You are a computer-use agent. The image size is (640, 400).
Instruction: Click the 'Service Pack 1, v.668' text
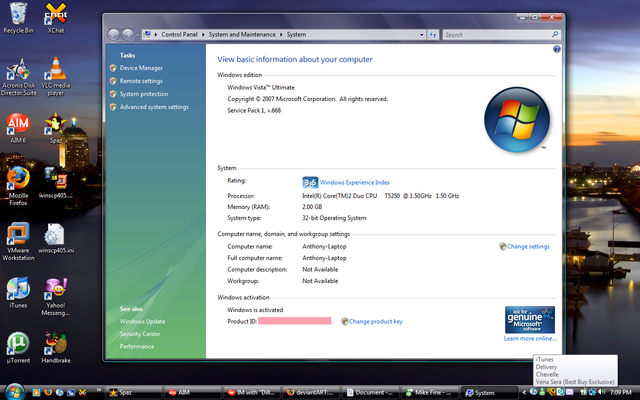tap(254, 111)
